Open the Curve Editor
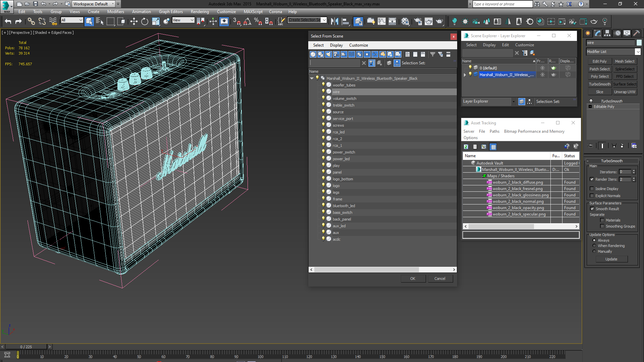The image size is (644, 362). [x=382, y=21]
